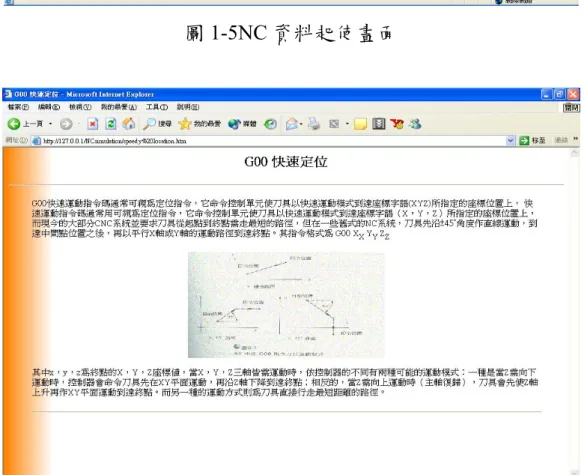Image resolution: width=584 pixels, height=475 pixels.
Task: Stop loading with the red X icon
Action: 93,124
